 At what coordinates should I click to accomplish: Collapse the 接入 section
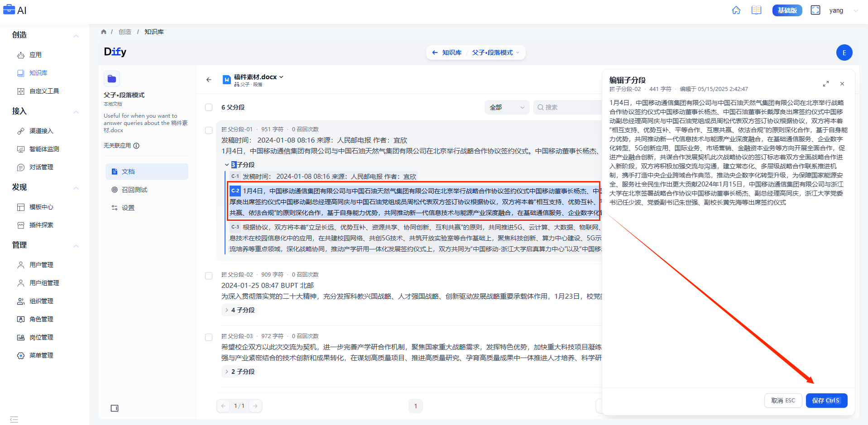tap(76, 112)
